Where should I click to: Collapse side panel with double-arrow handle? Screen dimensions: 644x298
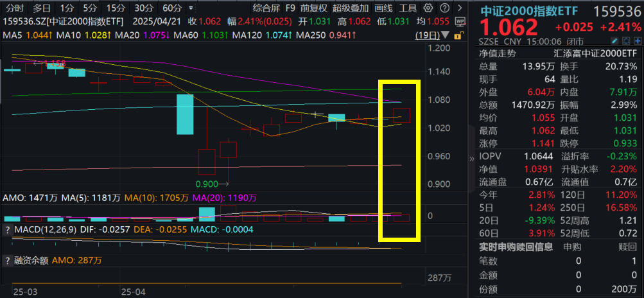tap(472, 158)
